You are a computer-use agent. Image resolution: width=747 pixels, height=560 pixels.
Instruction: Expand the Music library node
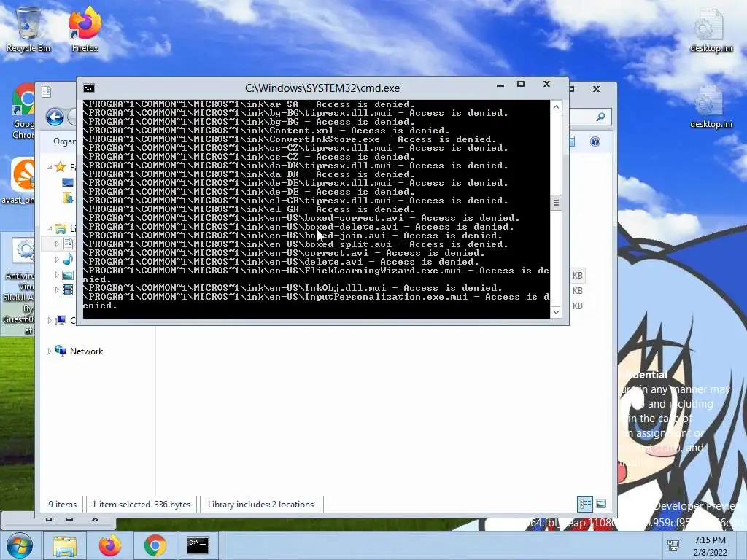[57, 259]
